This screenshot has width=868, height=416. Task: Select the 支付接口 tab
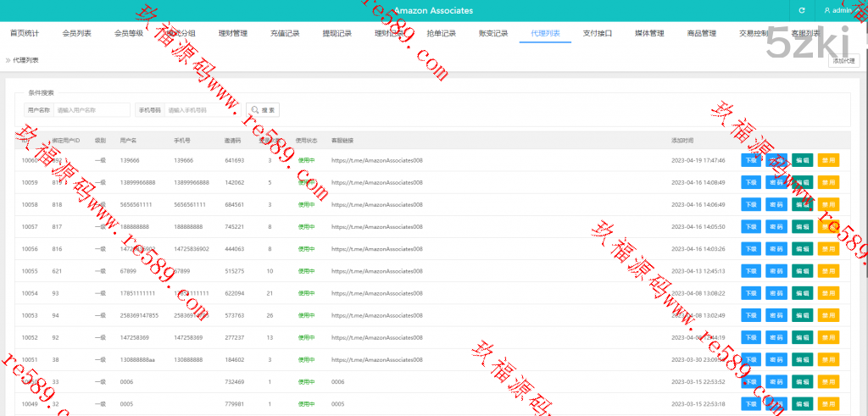[598, 34]
